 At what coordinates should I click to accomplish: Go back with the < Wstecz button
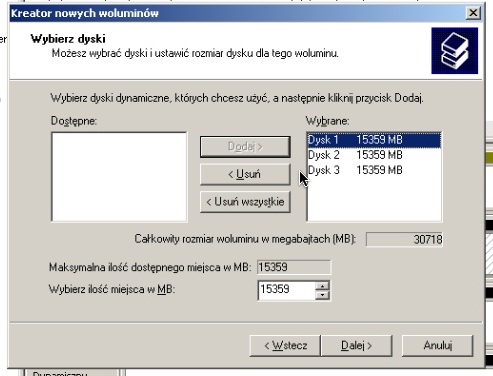point(285,346)
